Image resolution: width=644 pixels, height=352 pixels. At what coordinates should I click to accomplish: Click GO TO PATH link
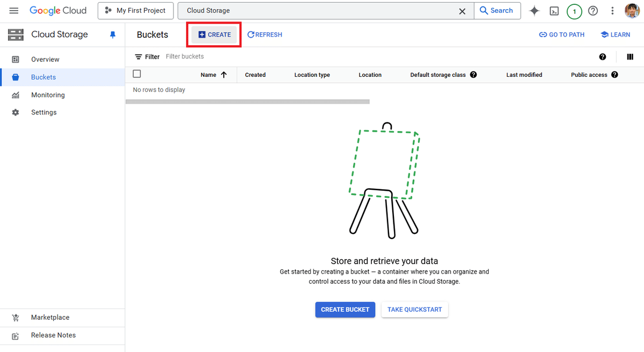click(561, 34)
